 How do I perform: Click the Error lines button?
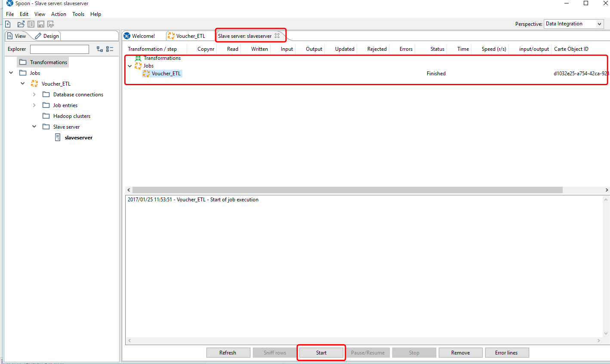[x=506, y=353]
